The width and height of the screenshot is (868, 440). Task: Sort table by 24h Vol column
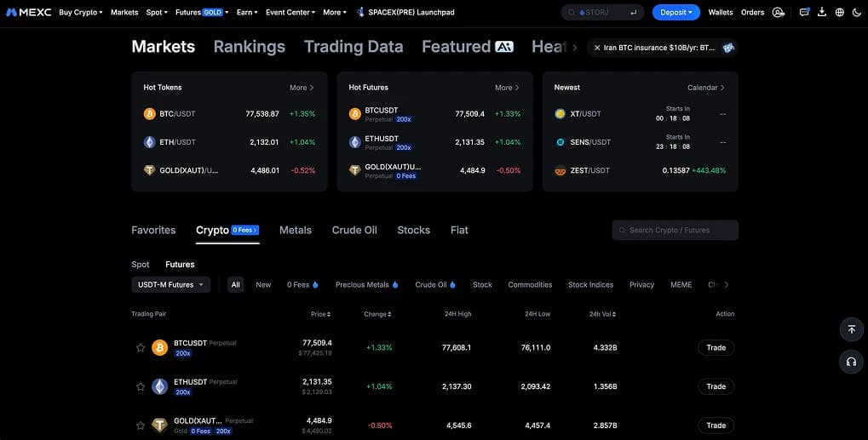(x=602, y=314)
